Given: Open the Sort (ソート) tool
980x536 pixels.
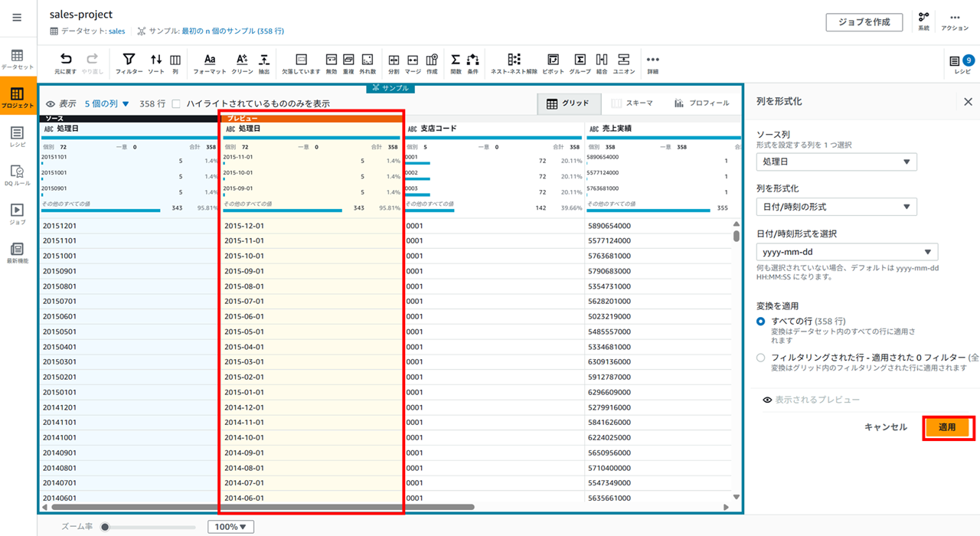Looking at the screenshot, I should (155, 63).
